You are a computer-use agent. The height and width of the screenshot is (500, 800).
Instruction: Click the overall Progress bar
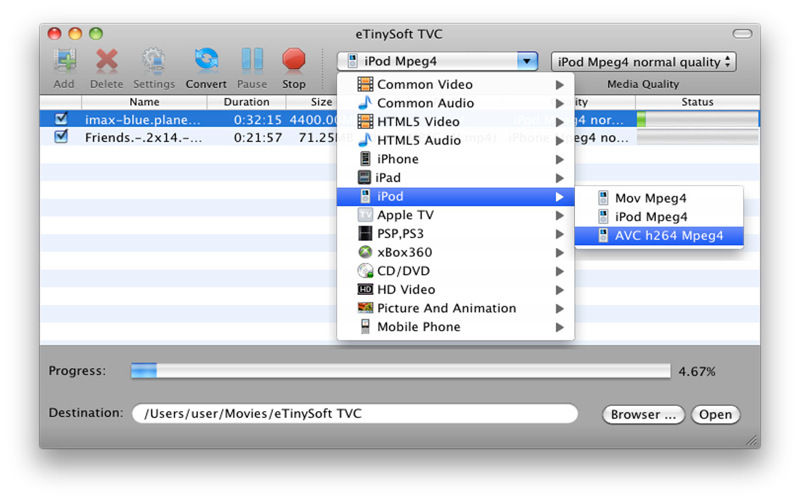pyautogui.click(x=400, y=371)
